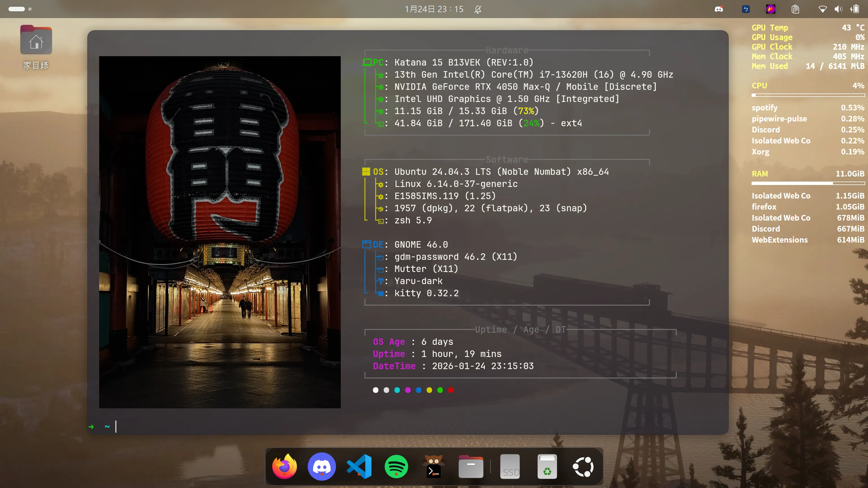Open the Wi-Fi system menu indicator
Viewport: 868px width, 488px height.
click(822, 9)
